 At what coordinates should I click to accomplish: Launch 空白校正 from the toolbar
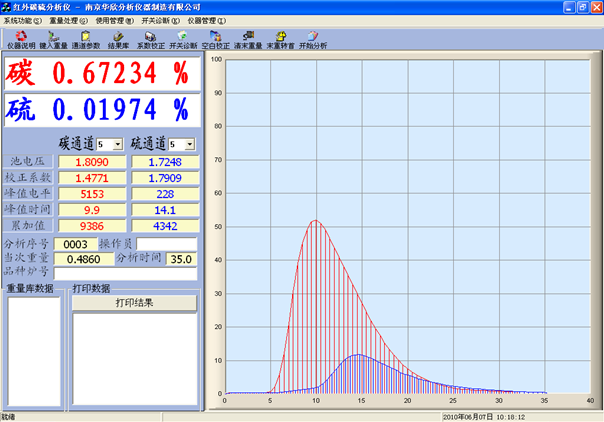(215, 39)
